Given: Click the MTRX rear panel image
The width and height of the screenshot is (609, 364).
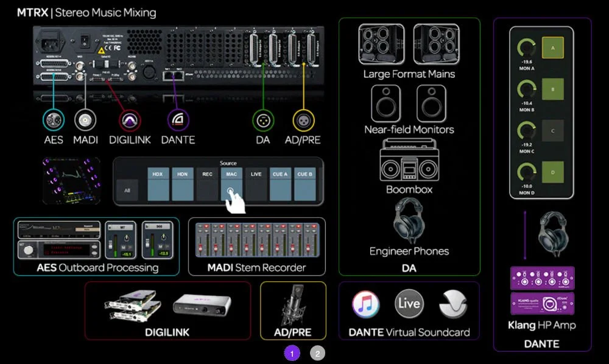Looking at the screenshot, I should pyautogui.click(x=178, y=55).
